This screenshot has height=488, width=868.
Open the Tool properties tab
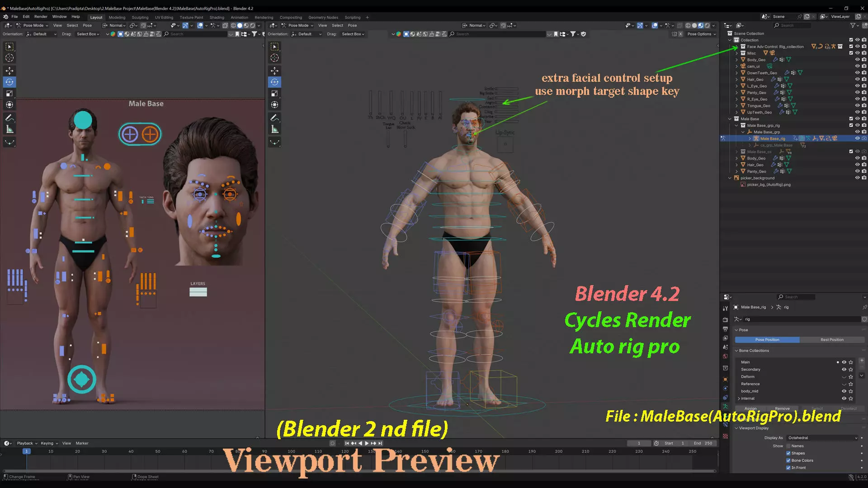point(725,309)
